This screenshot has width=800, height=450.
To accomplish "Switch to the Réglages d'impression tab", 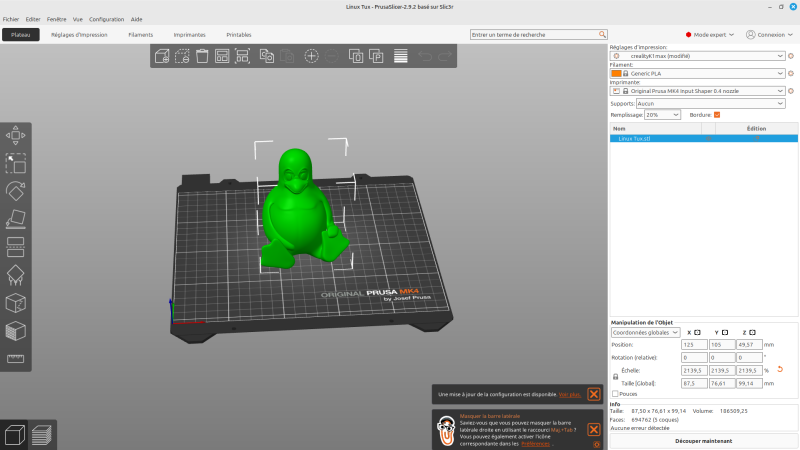I will (x=79, y=34).
